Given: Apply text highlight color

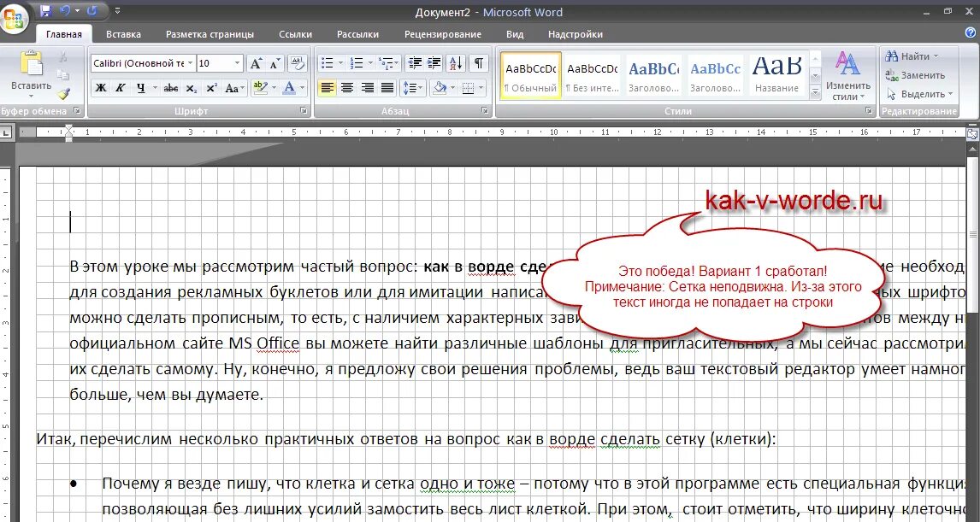Looking at the screenshot, I should [260, 88].
